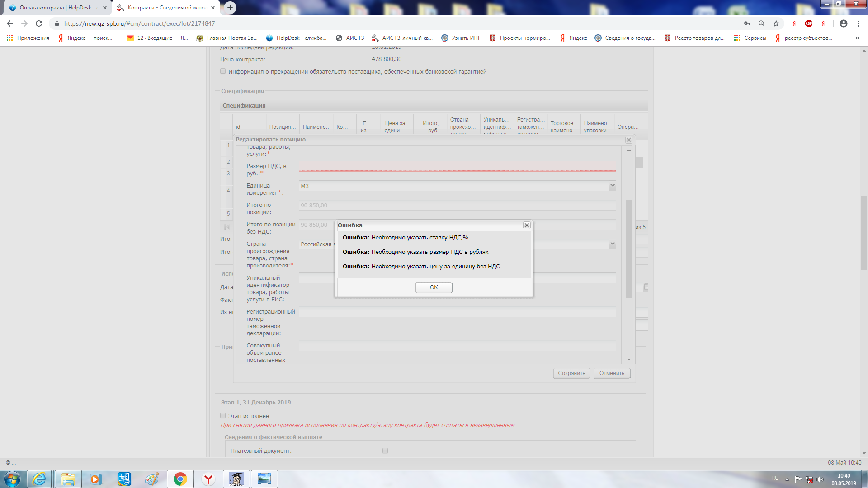Click OK in the error dialog
Viewport: 868px width, 488px height.
(x=434, y=287)
